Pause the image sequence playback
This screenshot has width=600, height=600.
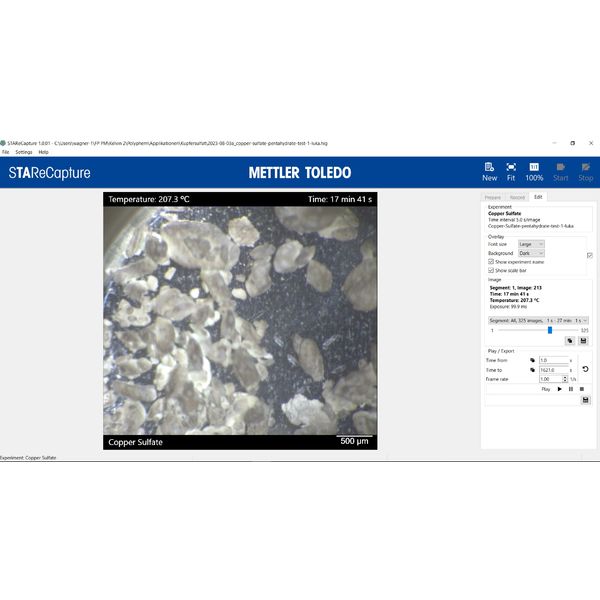coord(571,389)
